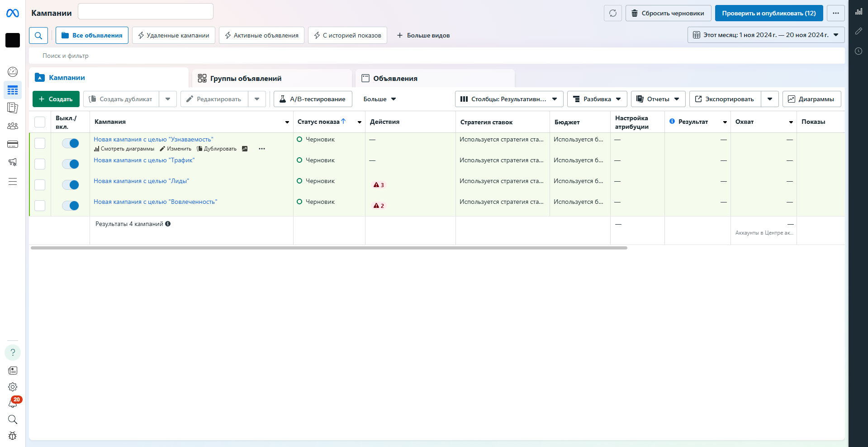Click warning icon with 2 issues for Вовлеченность

tap(379, 206)
